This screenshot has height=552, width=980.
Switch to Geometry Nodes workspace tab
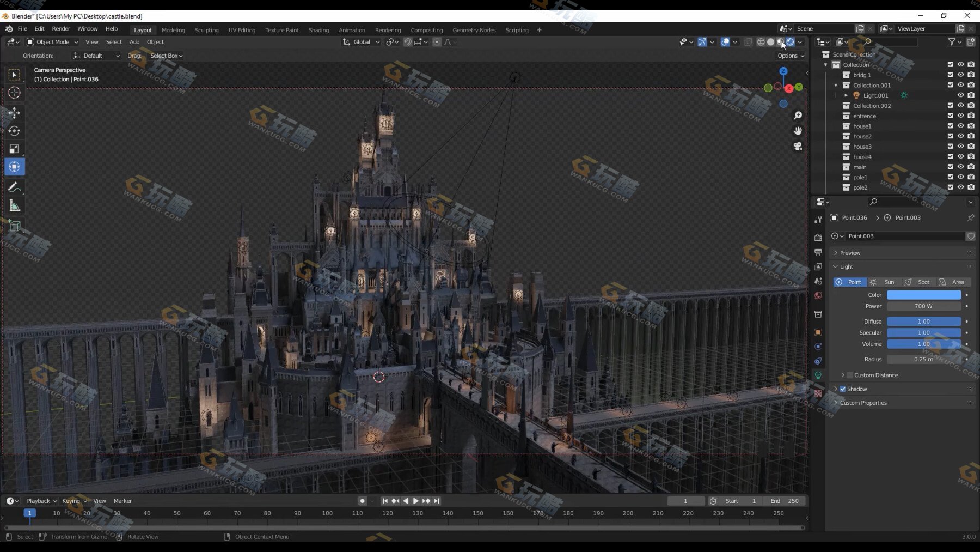474,30
